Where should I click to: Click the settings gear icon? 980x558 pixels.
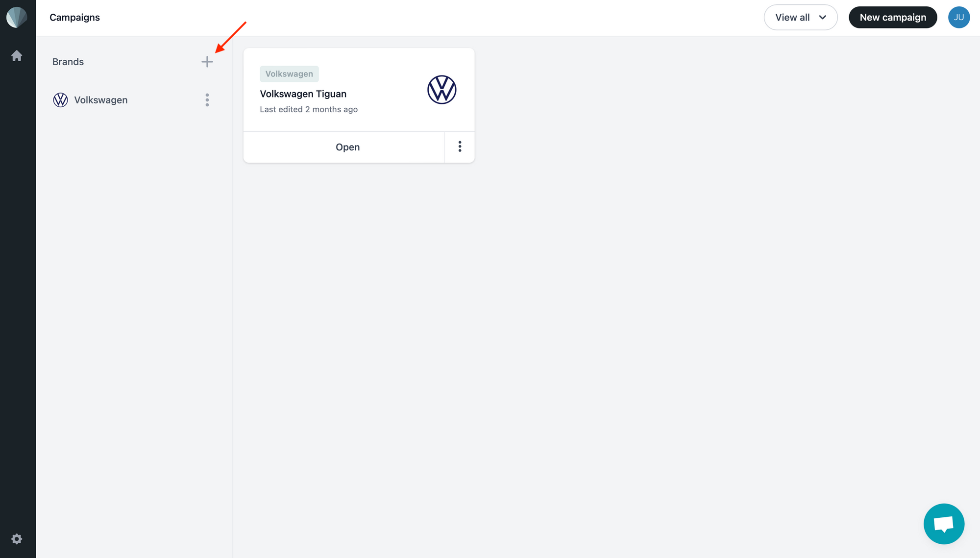[17, 539]
